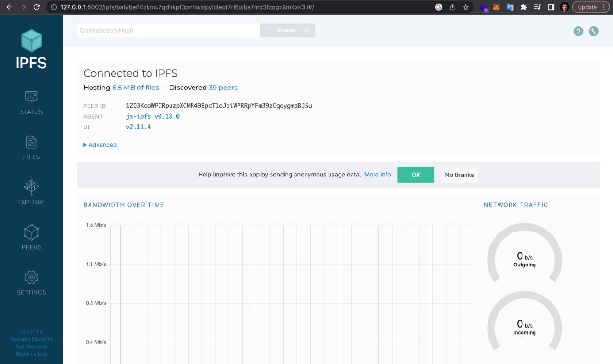
Task: Click the upload/download arrows icon
Action: click(x=593, y=31)
